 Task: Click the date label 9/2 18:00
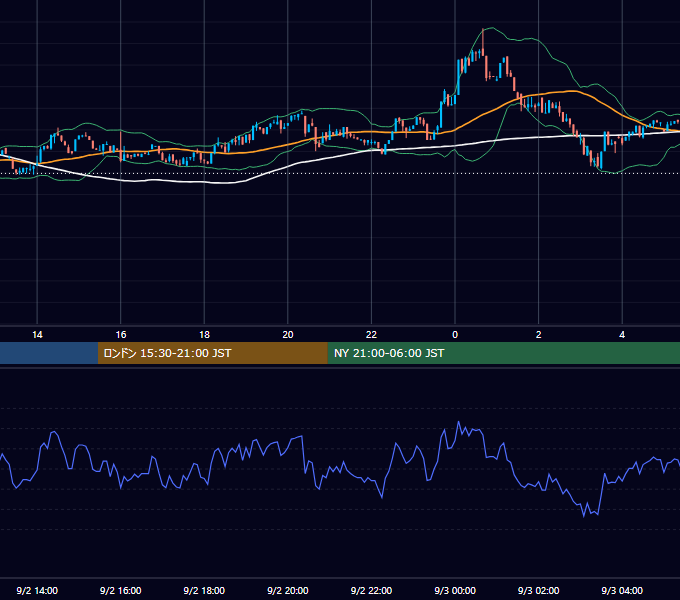(204, 590)
